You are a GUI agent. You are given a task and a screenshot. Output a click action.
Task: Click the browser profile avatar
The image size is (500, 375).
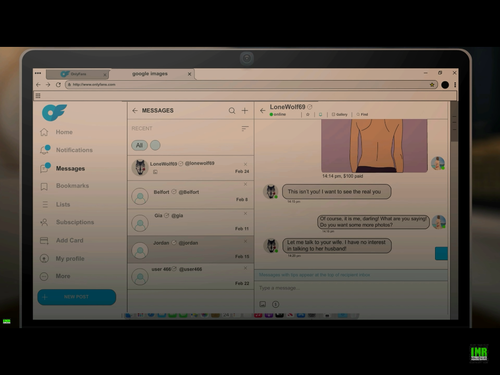(445, 85)
